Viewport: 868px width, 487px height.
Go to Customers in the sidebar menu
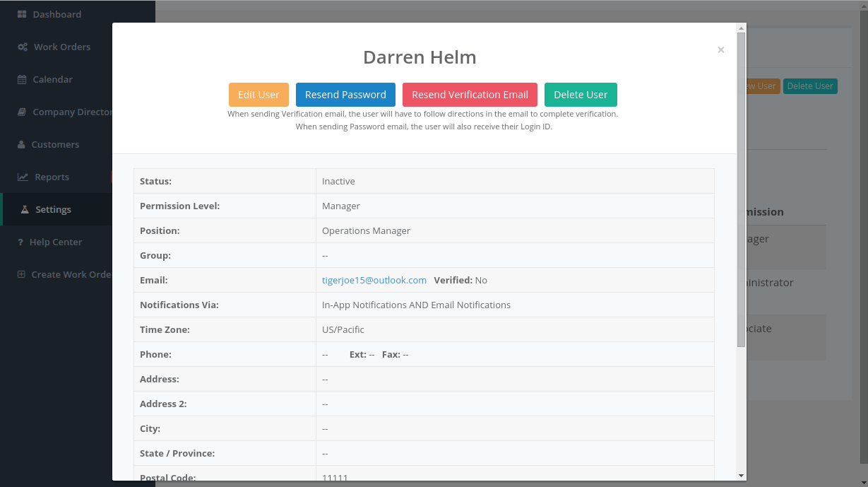pos(55,144)
